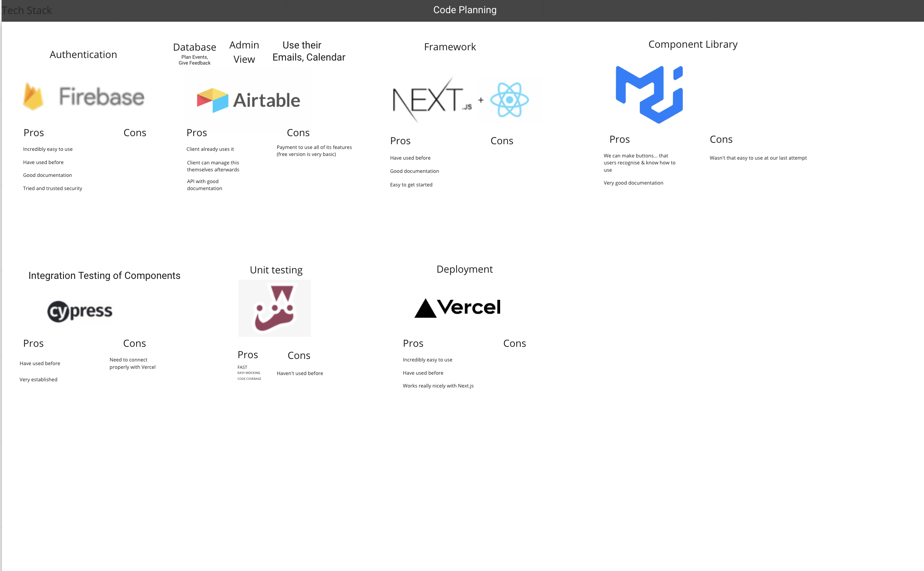This screenshot has height=571, width=924.
Task: Click 'Very good documentation' note
Action: tap(634, 183)
